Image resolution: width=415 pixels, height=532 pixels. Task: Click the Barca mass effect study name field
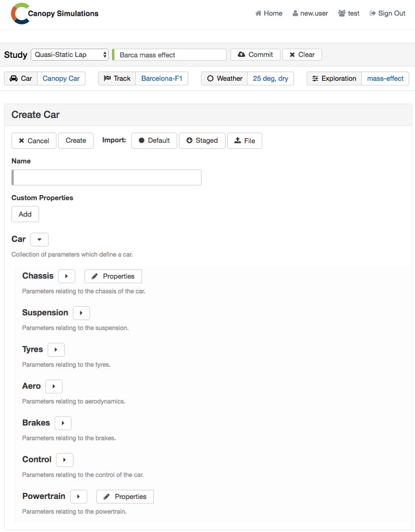click(x=169, y=55)
